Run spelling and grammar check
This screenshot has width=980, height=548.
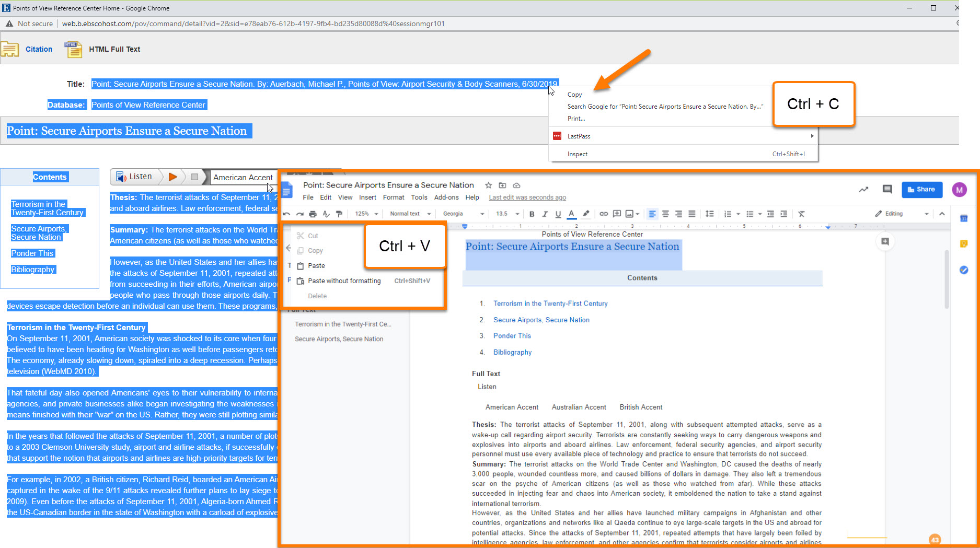coord(326,214)
